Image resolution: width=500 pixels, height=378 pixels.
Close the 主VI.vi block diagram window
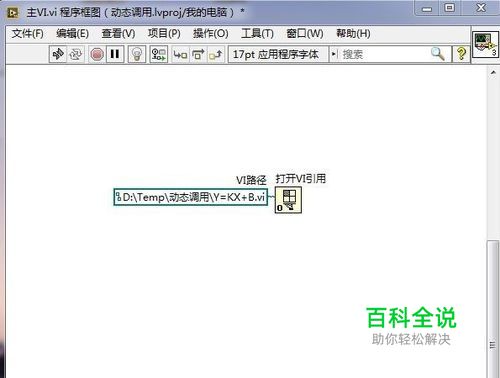[481, 8]
